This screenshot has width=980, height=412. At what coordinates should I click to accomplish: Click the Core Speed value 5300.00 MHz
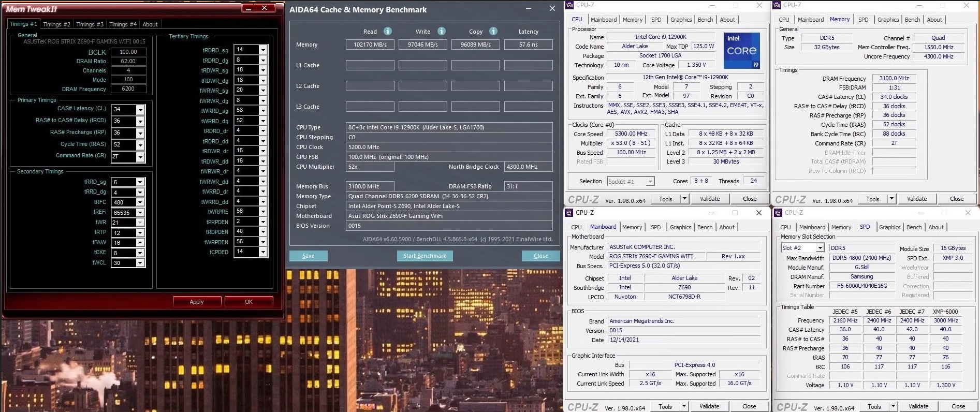coord(631,134)
